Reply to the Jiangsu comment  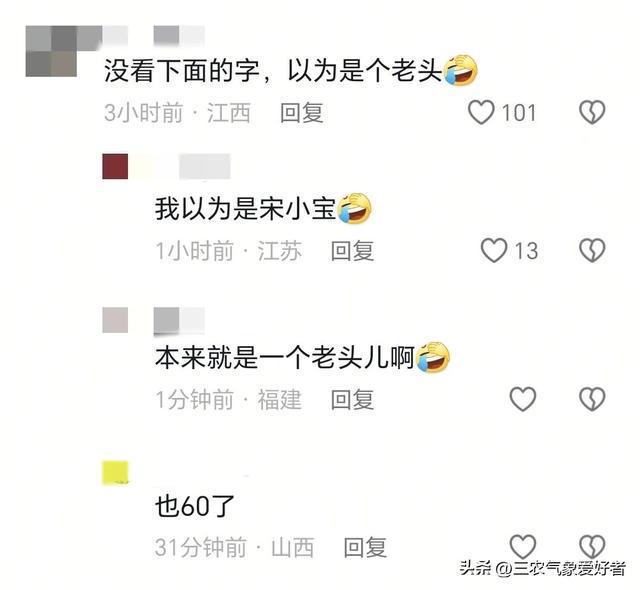(x=353, y=251)
